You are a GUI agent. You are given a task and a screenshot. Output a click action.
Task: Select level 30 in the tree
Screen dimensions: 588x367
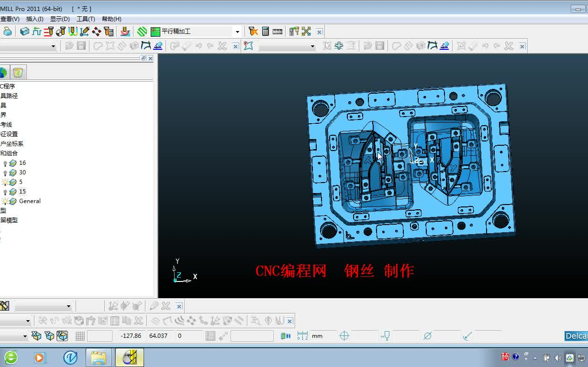(x=22, y=173)
